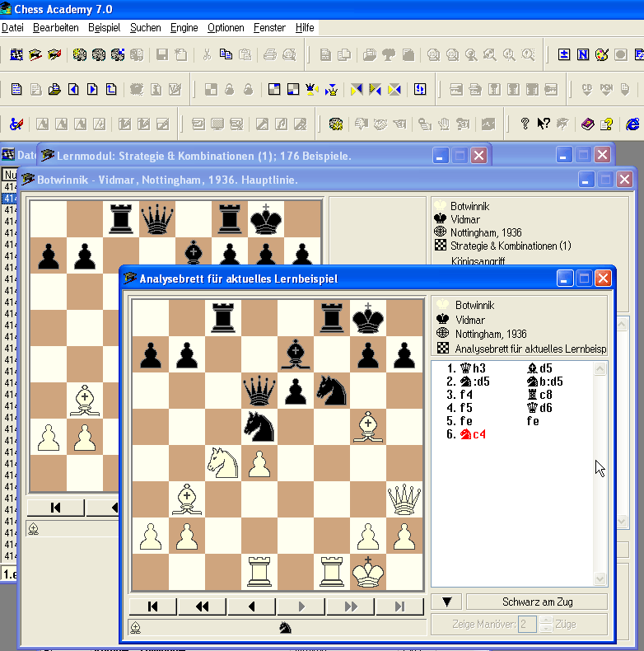Click the colored brain icon in third toolbar

coord(336,124)
